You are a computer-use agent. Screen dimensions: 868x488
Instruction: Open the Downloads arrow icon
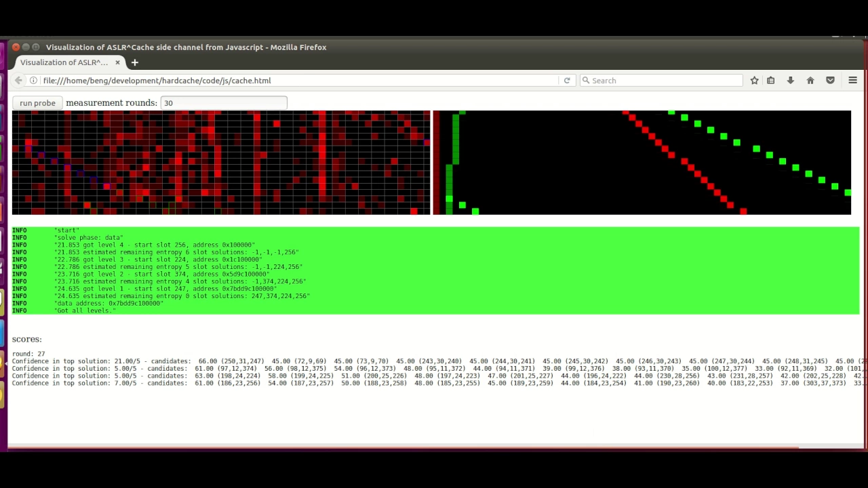[790, 80]
